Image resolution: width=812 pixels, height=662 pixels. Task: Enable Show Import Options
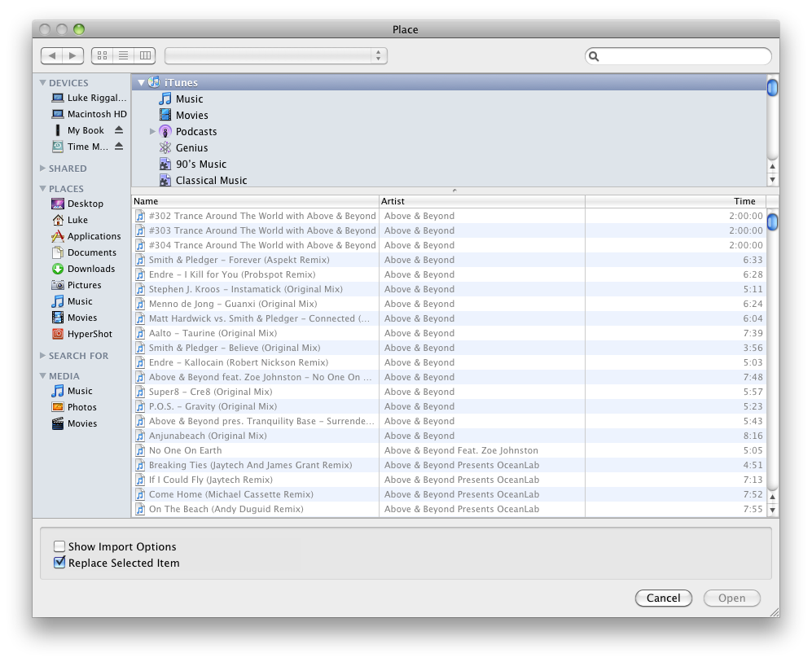(x=59, y=546)
